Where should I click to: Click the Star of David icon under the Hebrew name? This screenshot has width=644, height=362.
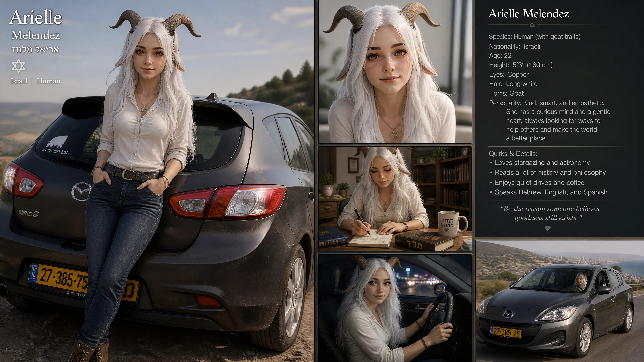(18, 66)
